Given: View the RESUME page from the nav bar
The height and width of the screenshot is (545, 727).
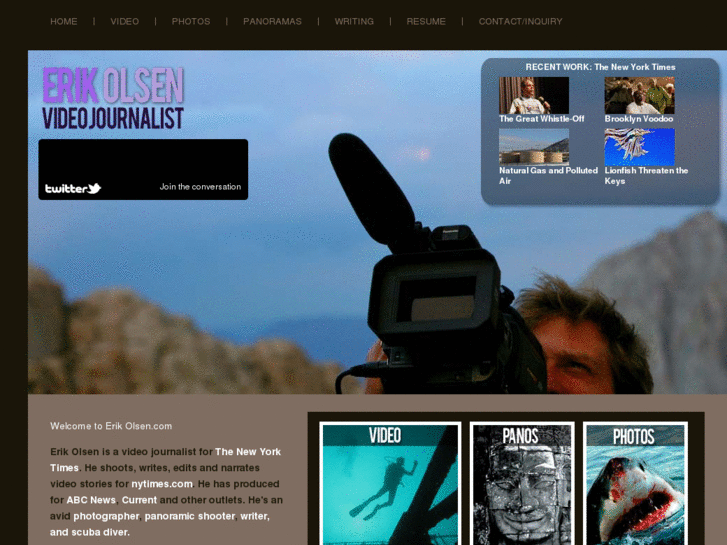Looking at the screenshot, I should [426, 21].
